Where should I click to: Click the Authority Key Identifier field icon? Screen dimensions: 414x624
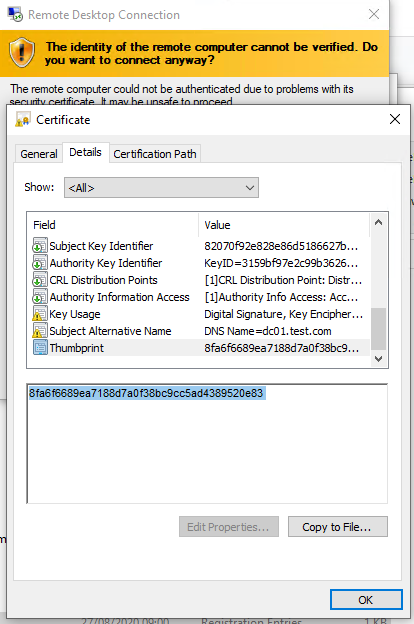pyautogui.click(x=40, y=263)
